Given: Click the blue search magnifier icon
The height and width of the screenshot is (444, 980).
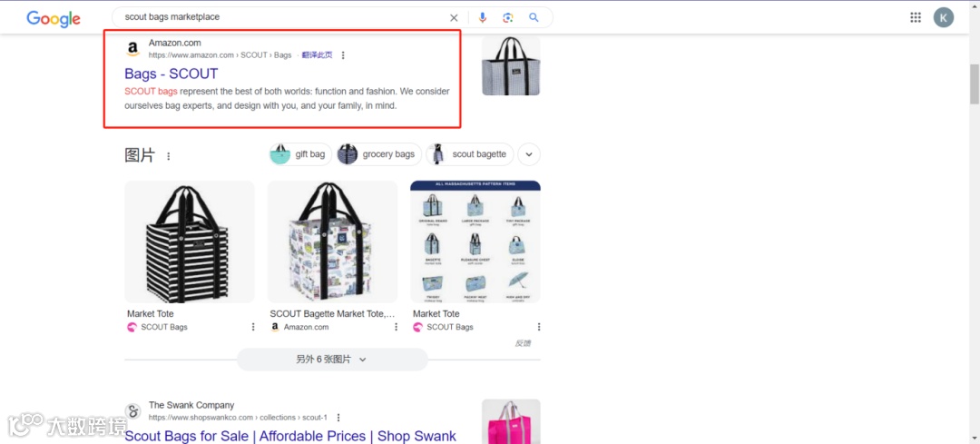Looking at the screenshot, I should (534, 17).
